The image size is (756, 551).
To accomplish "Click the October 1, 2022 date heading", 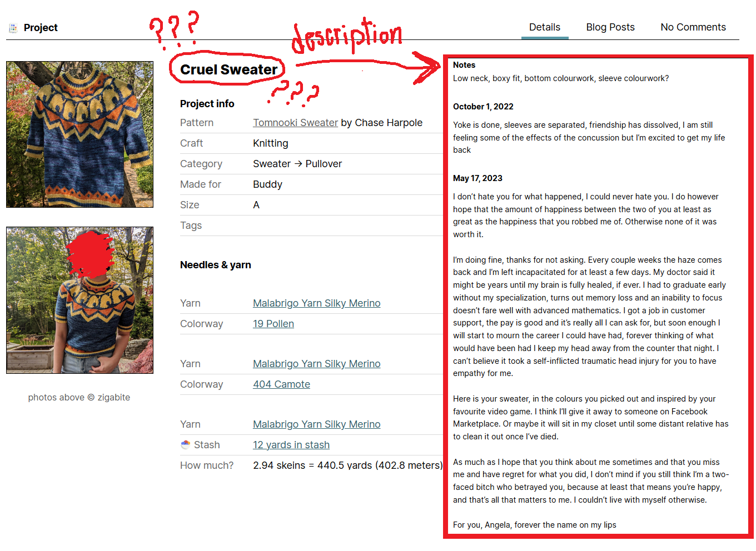I will pyautogui.click(x=483, y=107).
